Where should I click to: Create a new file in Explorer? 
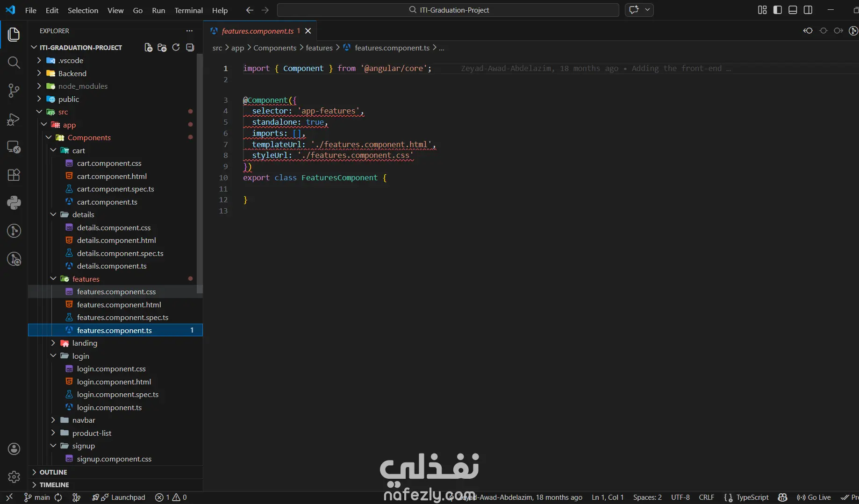click(148, 47)
